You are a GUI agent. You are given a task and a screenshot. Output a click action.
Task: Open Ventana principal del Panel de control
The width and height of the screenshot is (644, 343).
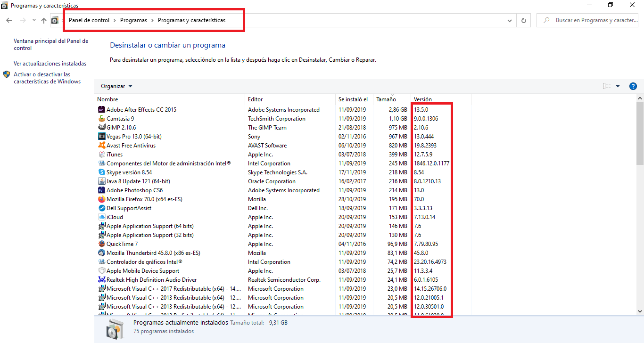51,45
